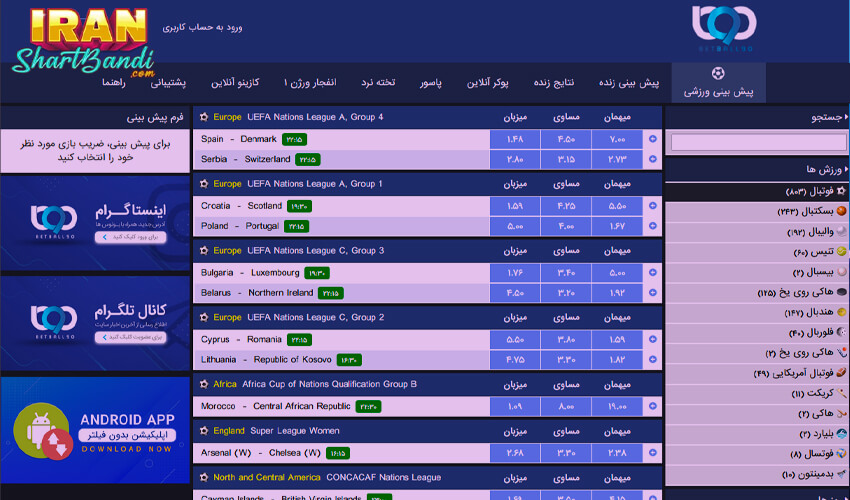
Task: Open the پیش بینی ورزشی tab
Action: click(718, 82)
